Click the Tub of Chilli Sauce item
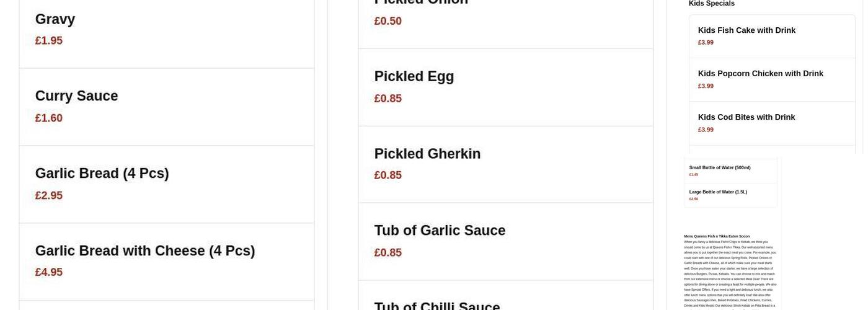 tap(437, 305)
